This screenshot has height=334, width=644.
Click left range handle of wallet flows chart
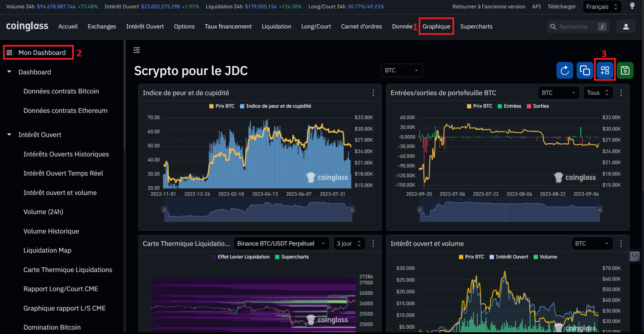click(420, 210)
